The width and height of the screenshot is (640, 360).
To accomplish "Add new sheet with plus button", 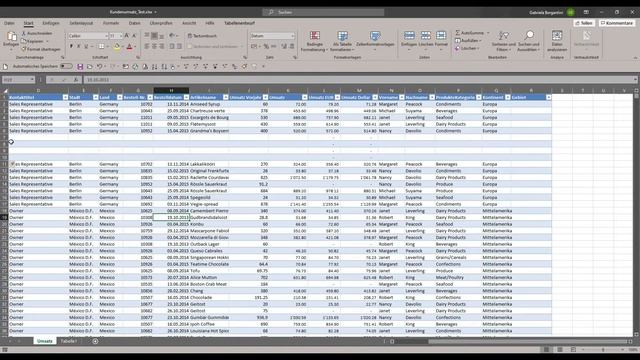I will click(95, 341).
